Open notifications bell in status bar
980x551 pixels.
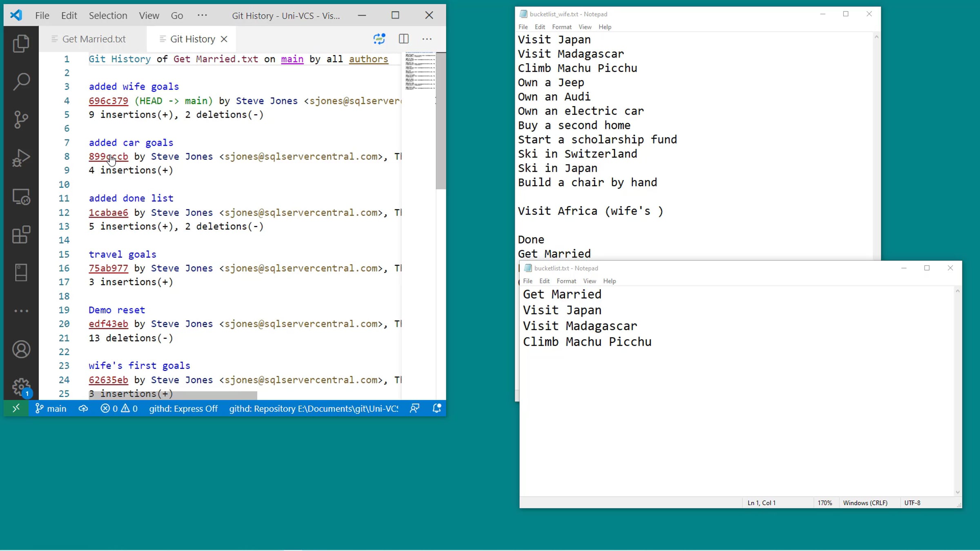tap(437, 409)
